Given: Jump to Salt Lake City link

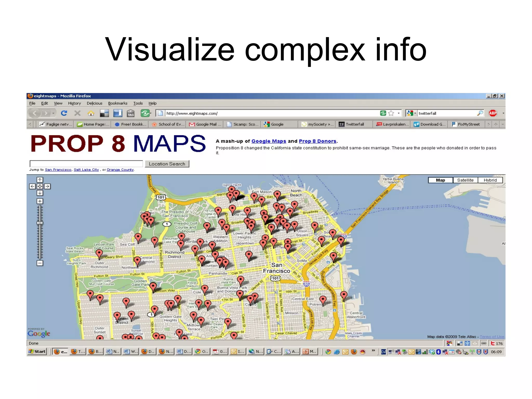Looking at the screenshot, I should [86, 170].
